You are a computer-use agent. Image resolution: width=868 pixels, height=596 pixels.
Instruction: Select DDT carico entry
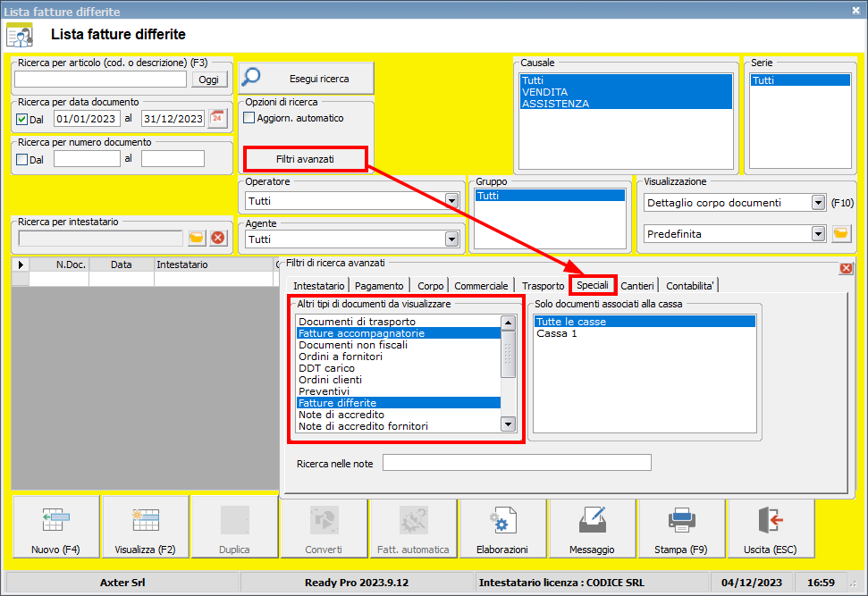tap(399, 368)
